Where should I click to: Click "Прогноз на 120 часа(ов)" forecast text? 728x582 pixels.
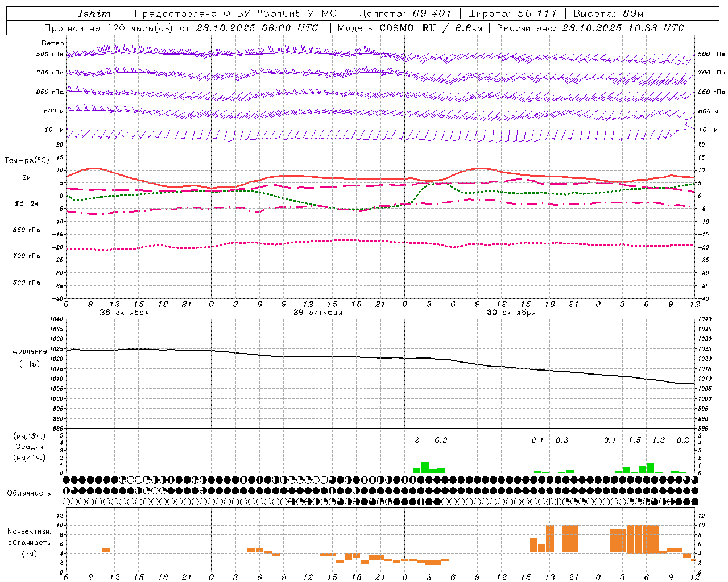(x=109, y=28)
